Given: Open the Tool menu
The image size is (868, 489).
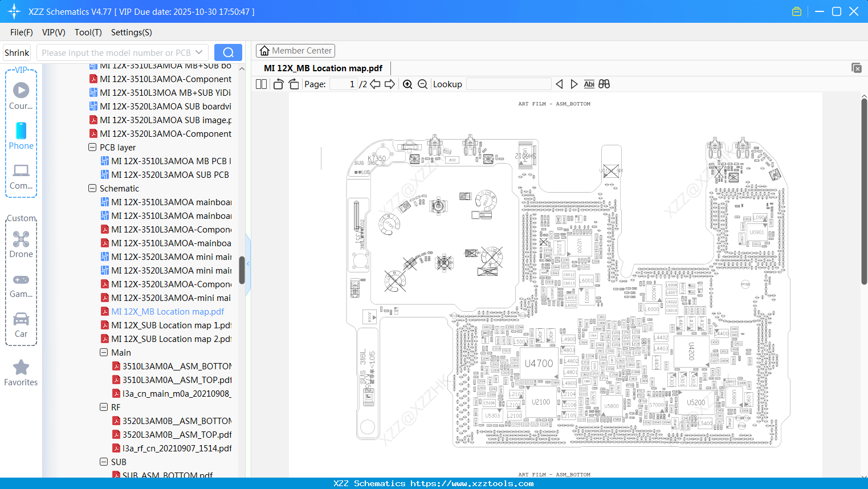Looking at the screenshot, I should click(x=88, y=32).
